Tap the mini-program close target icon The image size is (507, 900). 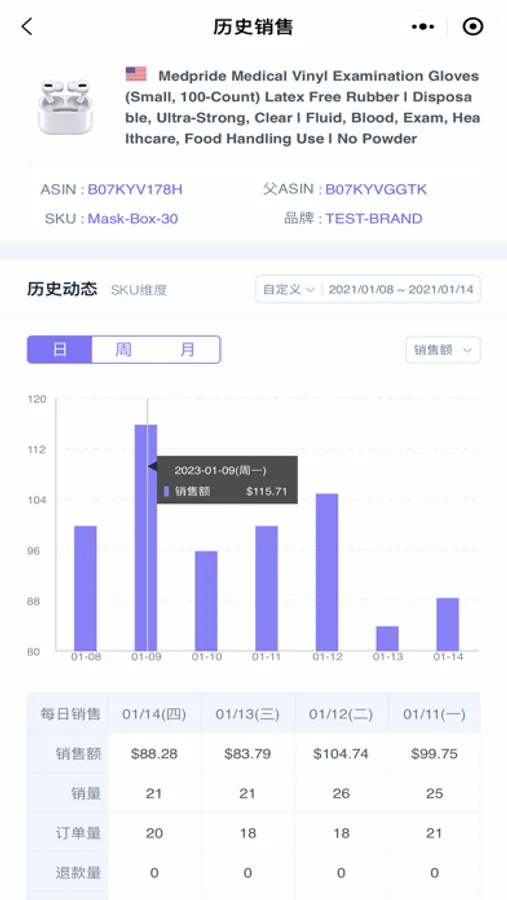point(473,26)
